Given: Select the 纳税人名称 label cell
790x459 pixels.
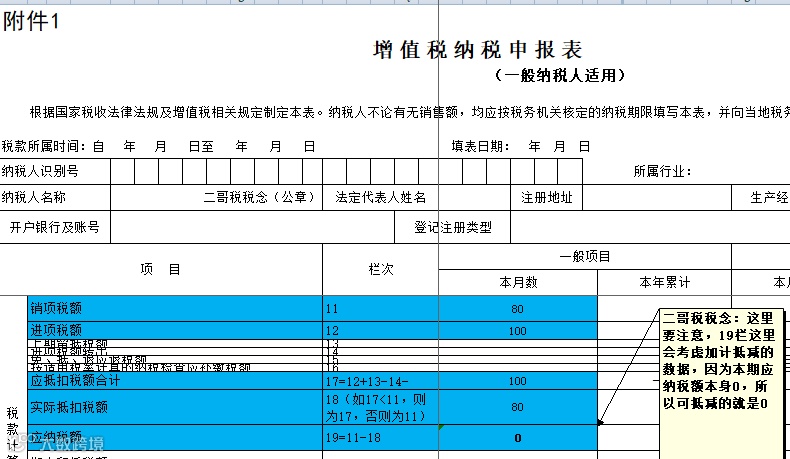Looking at the screenshot, I should coord(55,197).
